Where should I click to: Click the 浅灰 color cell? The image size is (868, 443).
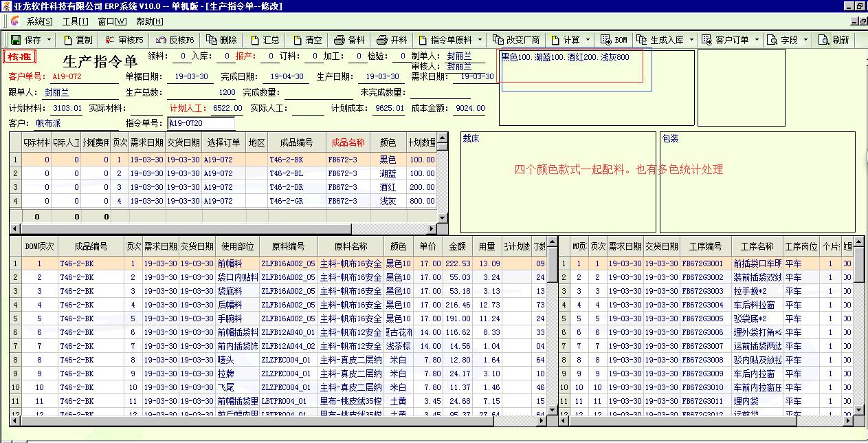[388, 201]
